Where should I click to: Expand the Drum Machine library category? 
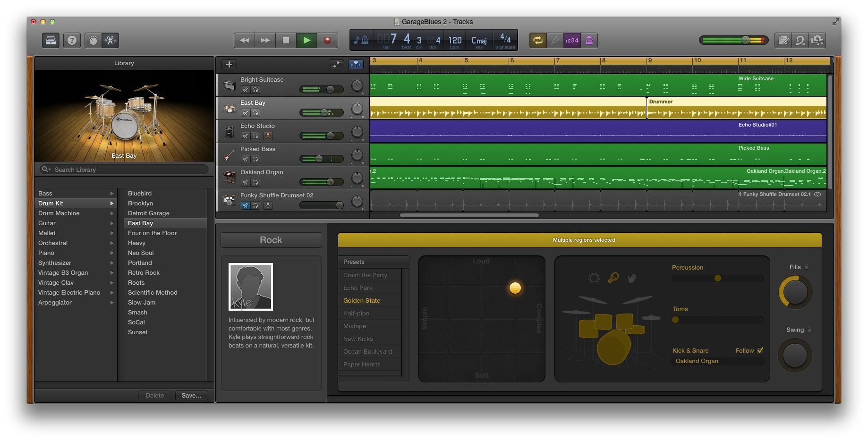point(112,213)
